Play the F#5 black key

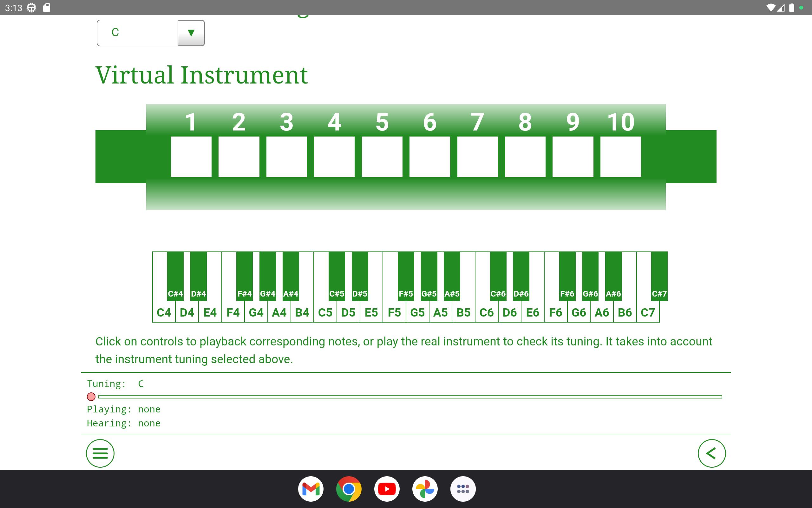[x=406, y=276]
